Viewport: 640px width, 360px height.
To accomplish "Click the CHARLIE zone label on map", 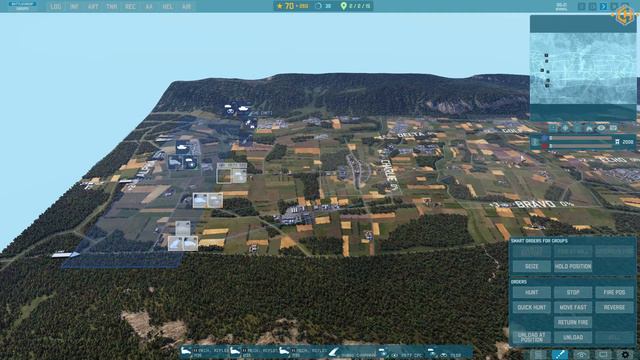I will point(389,170).
